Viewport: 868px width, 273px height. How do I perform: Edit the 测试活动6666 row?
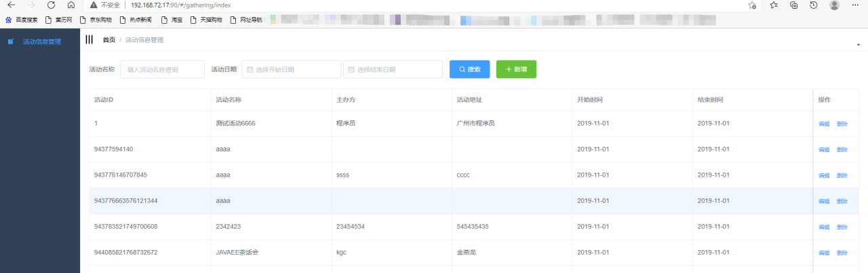pyautogui.click(x=824, y=124)
